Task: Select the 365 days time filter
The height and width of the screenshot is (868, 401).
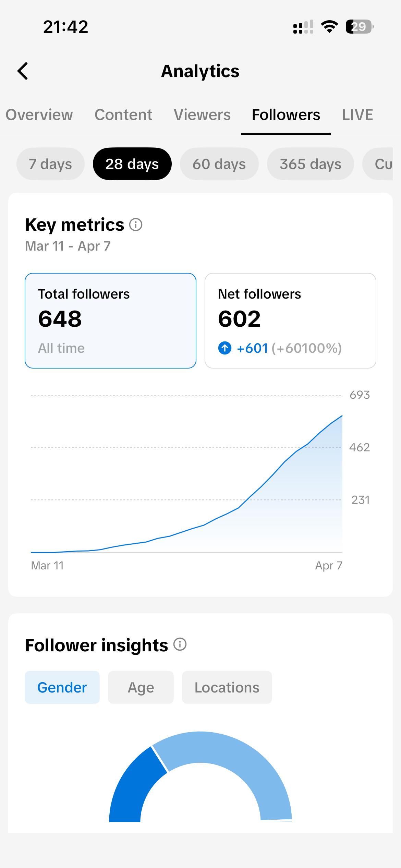Action: 310,164
